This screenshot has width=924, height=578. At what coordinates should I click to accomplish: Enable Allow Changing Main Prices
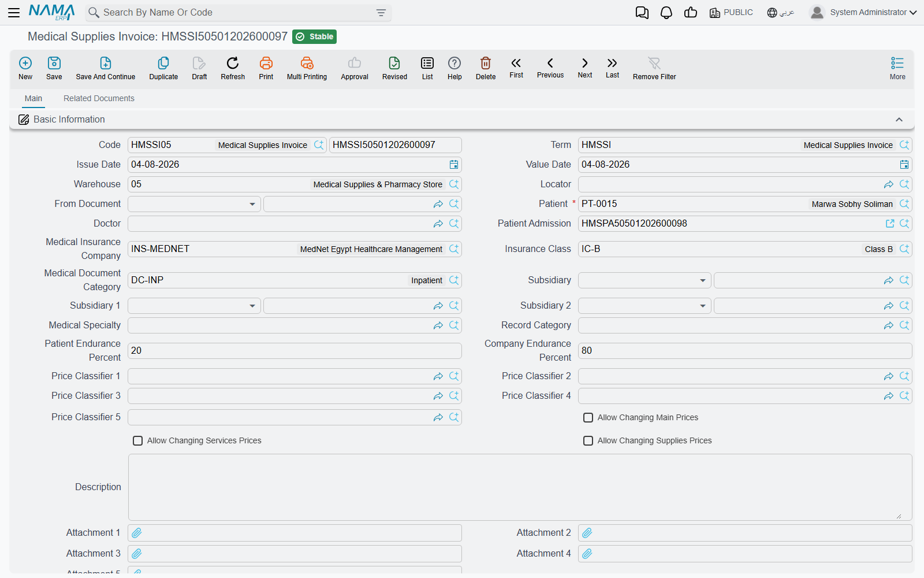tap(588, 417)
